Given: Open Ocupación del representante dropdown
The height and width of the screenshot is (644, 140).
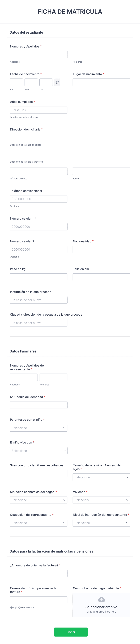Looking at the screenshot, I should [x=39, y=523].
